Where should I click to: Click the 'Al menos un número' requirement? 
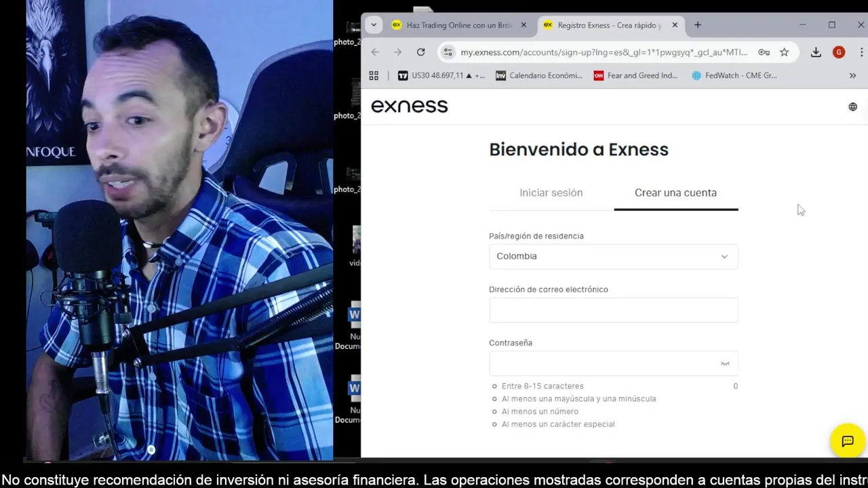tap(540, 411)
